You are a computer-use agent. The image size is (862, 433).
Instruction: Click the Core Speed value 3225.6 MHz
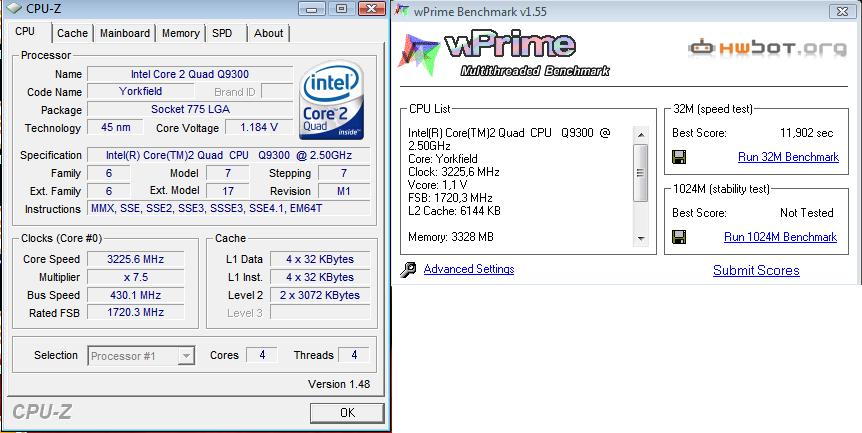[x=135, y=259]
